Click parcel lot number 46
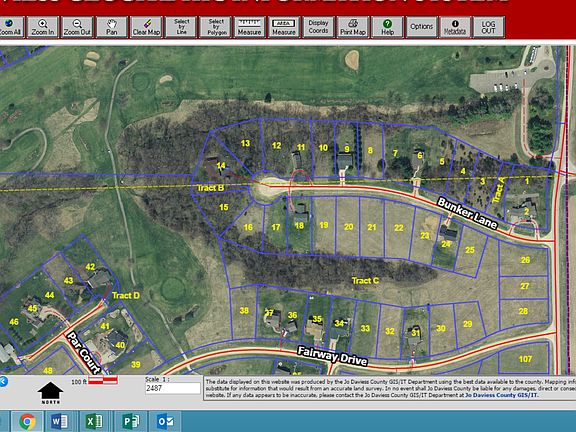Image resolution: width=576 pixels, height=432 pixels. [14, 322]
